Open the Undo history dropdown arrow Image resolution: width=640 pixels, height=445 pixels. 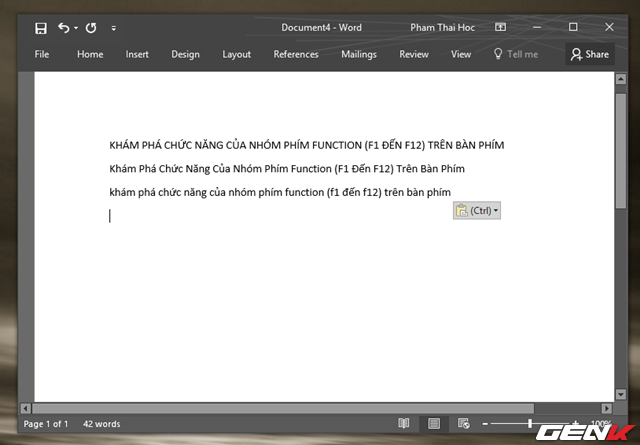76,28
